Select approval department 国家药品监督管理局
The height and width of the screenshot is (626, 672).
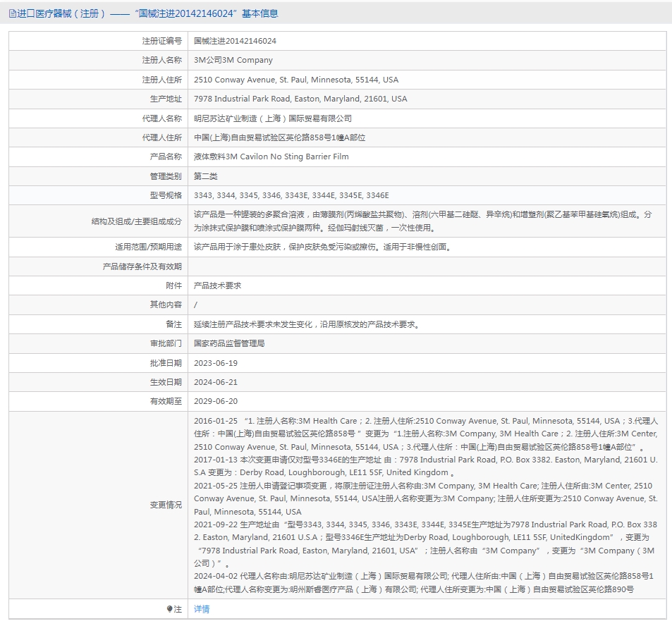pos(229,343)
